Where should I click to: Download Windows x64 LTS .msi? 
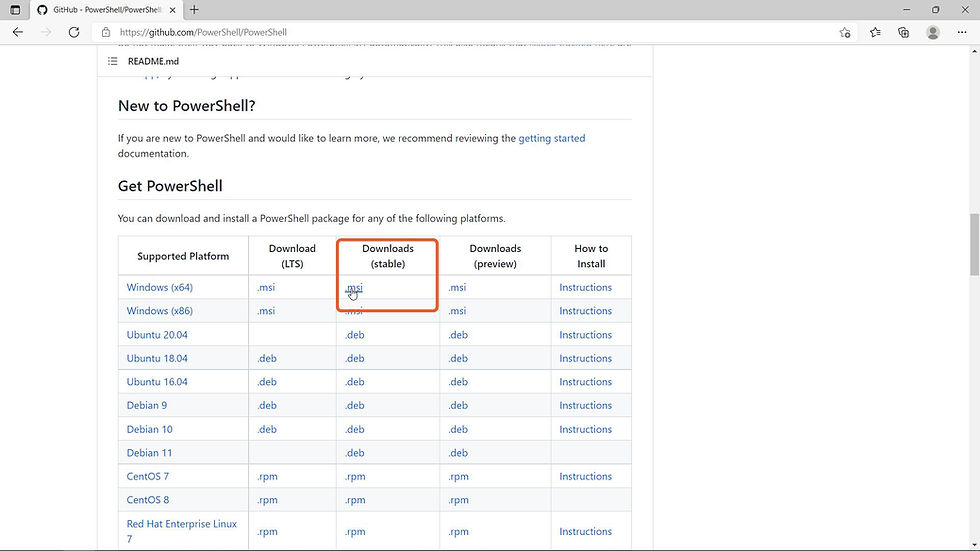[x=266, y=287]
